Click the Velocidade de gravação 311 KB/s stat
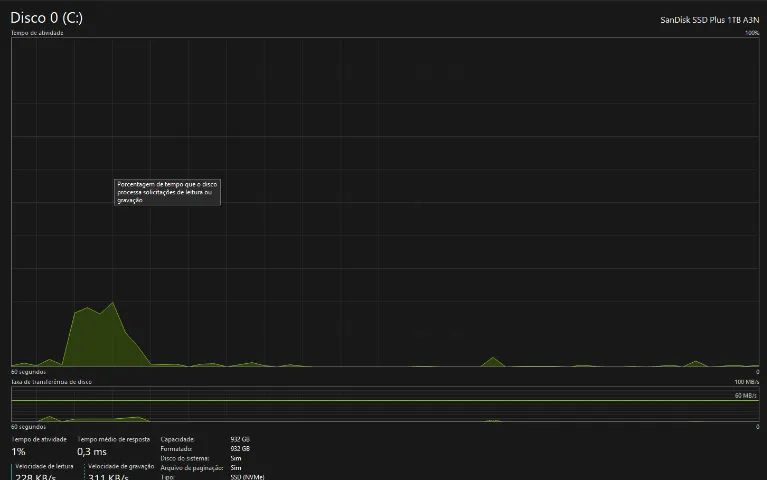The image size is (767, 480). (120, 473)
